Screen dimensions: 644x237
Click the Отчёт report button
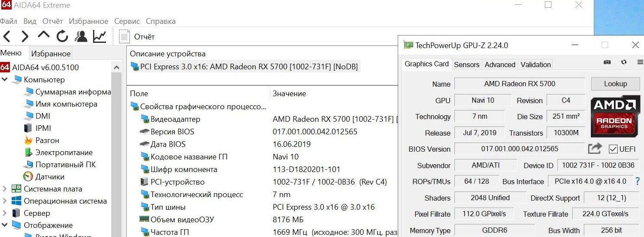(x=137, y=37)
